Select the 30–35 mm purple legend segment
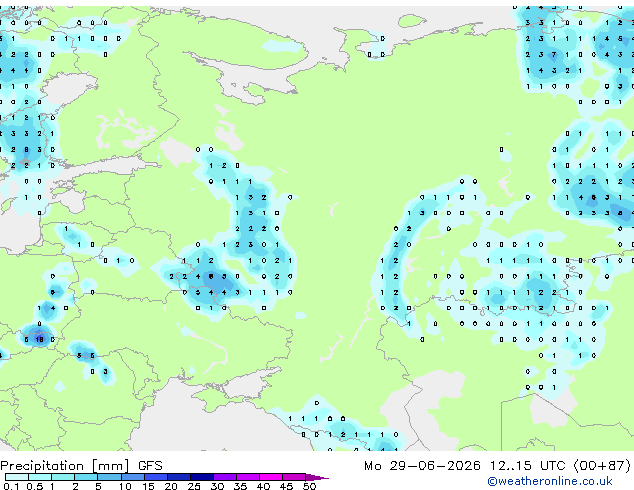Viewport: 634px width, 490px height. (225, 477)
